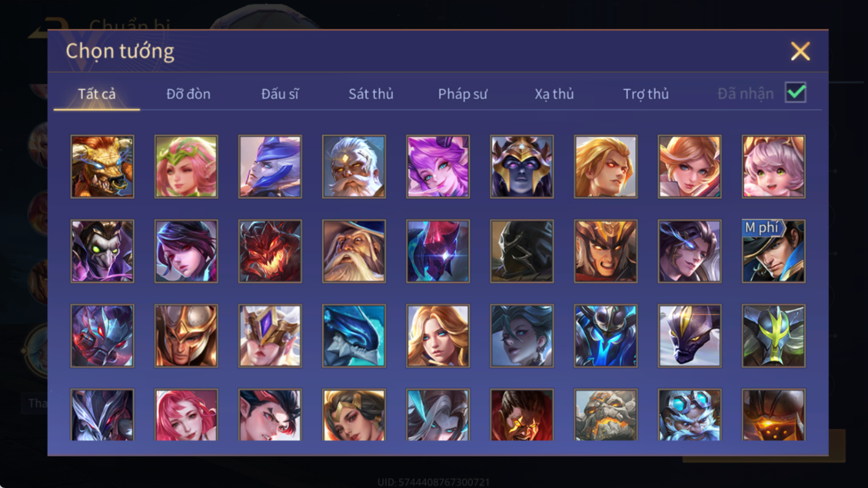Close the Chọn tướng dialog
Viewport: 868px width, 488px height.
point(801,51)
